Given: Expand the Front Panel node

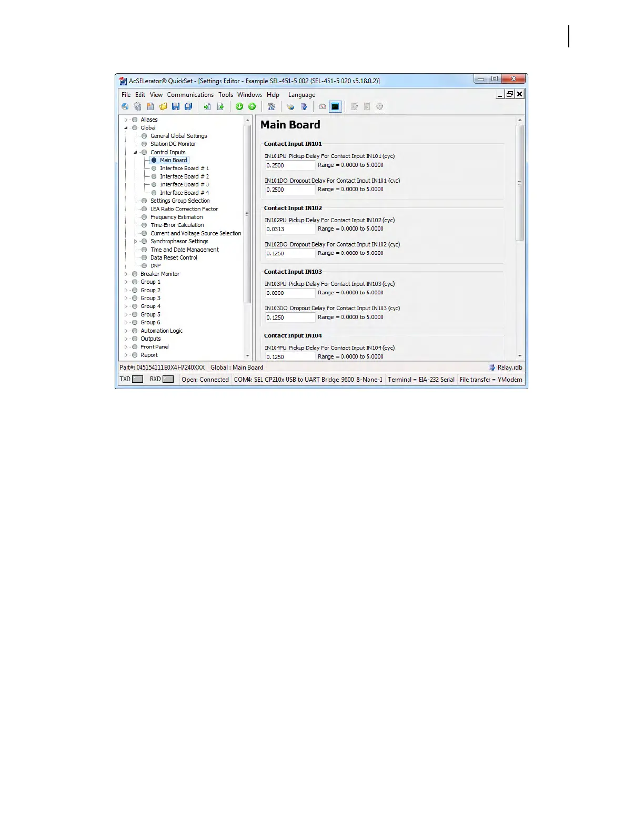Looking at the screenshot, I should pos(126,347).
